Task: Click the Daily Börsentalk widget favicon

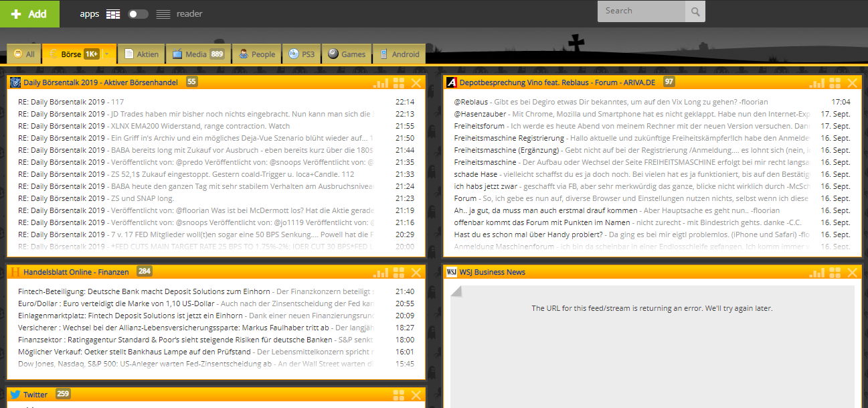Action: (x=15, y=82)
